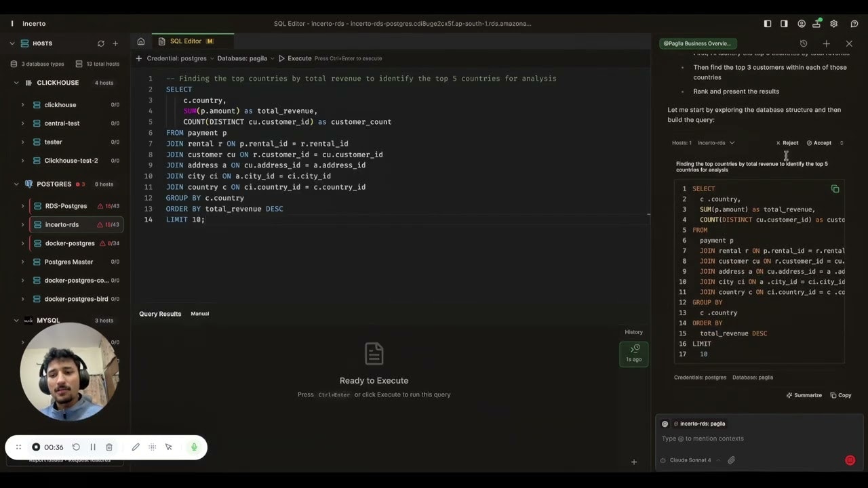
Task: Accept the suggested query
Action: coord(819,143)
